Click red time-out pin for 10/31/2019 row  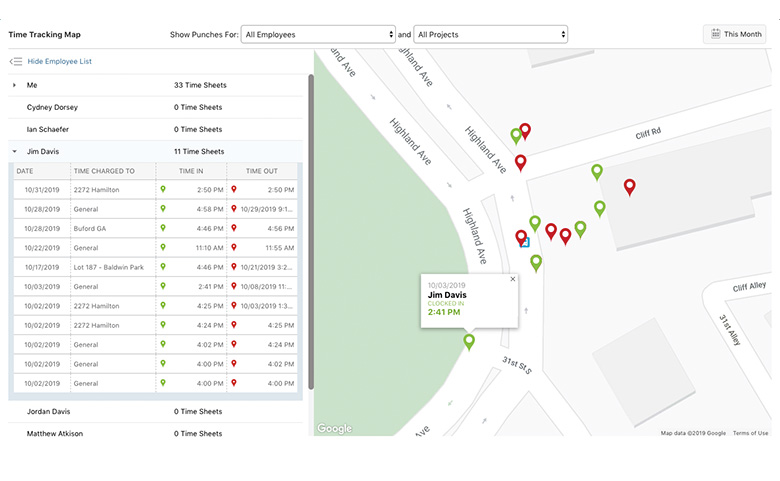(x=234, y=189)
